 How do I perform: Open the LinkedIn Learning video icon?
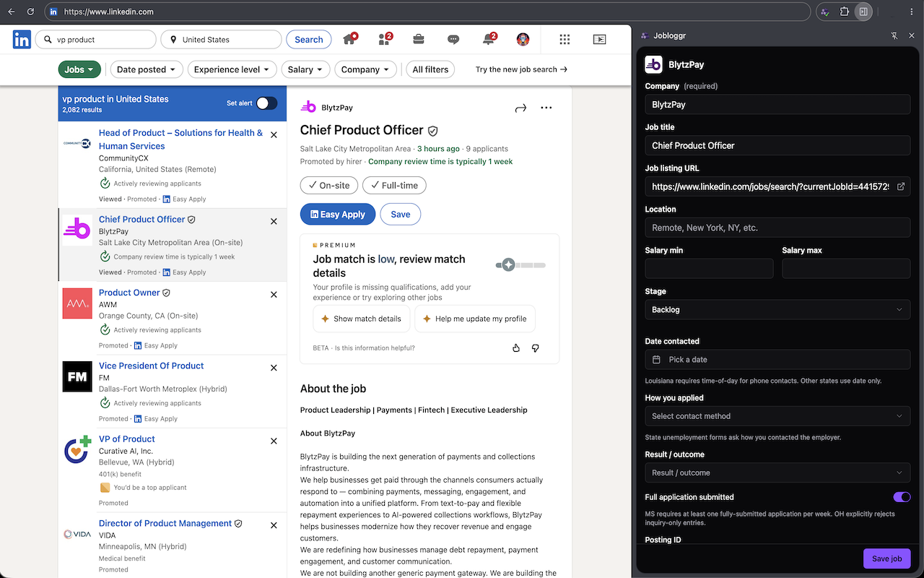coord(599,40)
